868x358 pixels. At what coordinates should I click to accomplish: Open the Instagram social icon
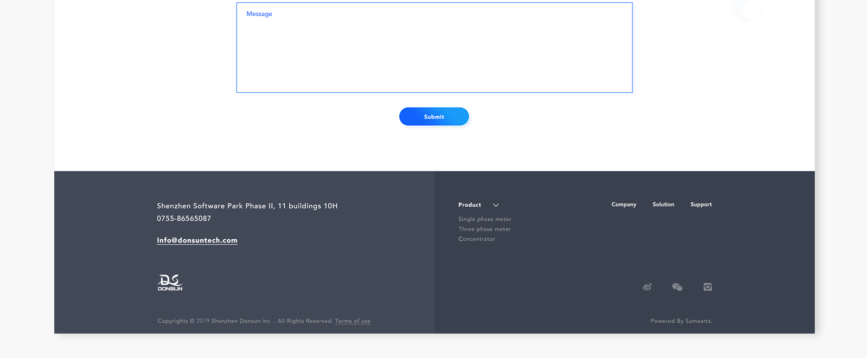click(x=707, y=287)
